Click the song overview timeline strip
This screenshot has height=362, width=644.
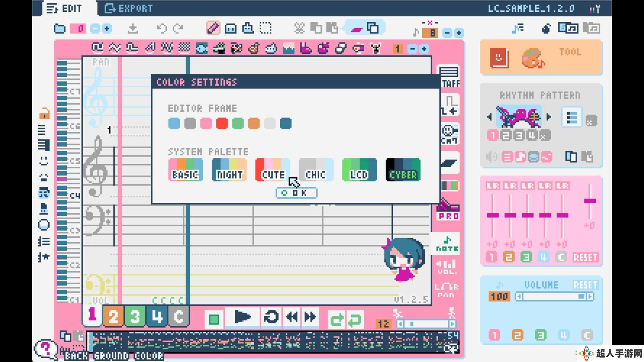(x=272, y=342)
